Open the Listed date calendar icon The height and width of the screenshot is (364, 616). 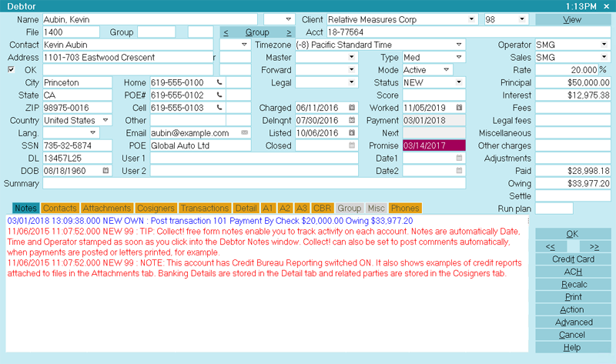pos(352,132)
